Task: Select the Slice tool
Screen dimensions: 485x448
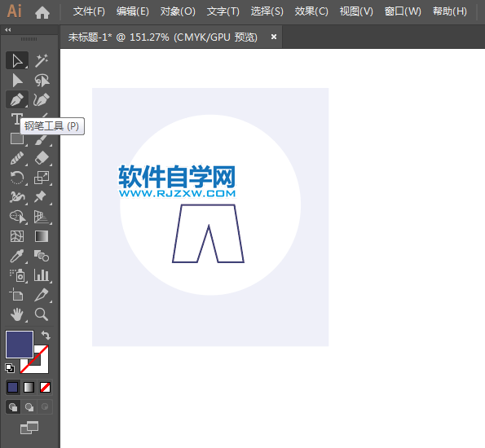Action: (42, 295)
